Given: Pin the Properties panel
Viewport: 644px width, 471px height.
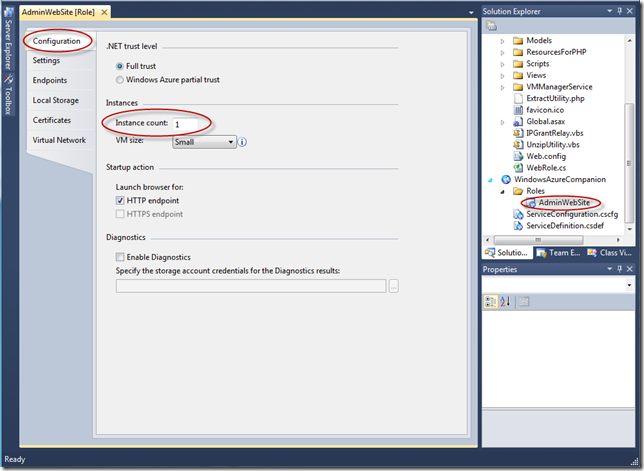Looking at the screenshot, I should point(620,269).
